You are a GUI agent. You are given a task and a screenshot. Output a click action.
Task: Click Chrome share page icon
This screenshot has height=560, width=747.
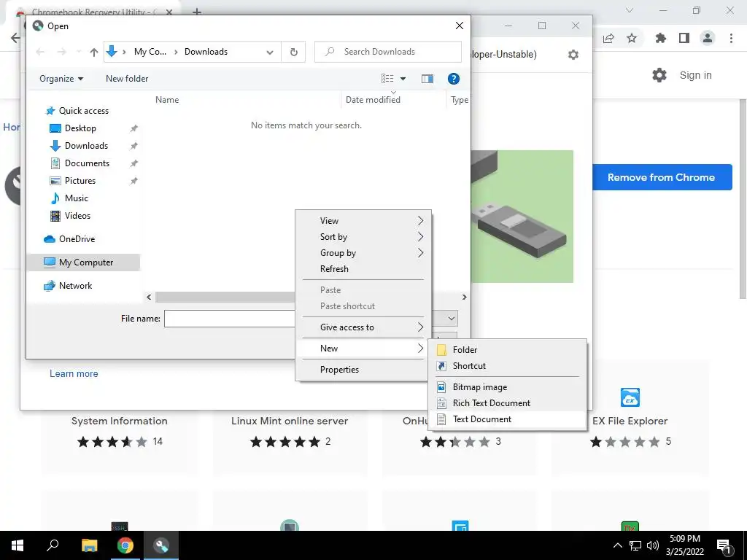pyautogui.click(x=608, y=38)
